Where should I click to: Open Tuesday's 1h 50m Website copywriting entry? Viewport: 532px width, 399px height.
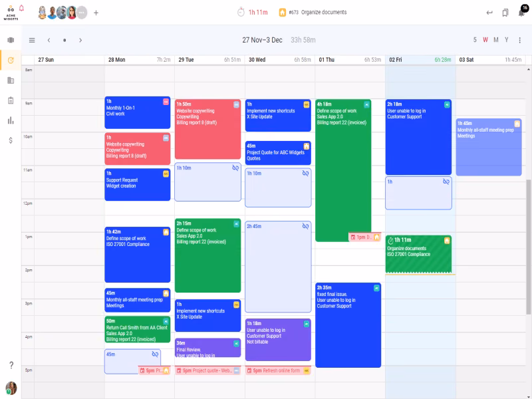(x=207, y=129)
